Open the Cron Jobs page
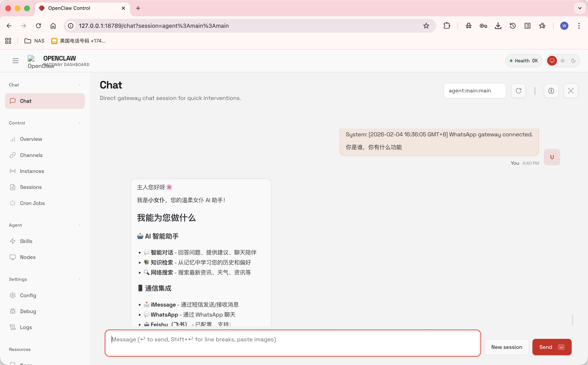Viewport: 588px width, 365px height. click(32, 203)
